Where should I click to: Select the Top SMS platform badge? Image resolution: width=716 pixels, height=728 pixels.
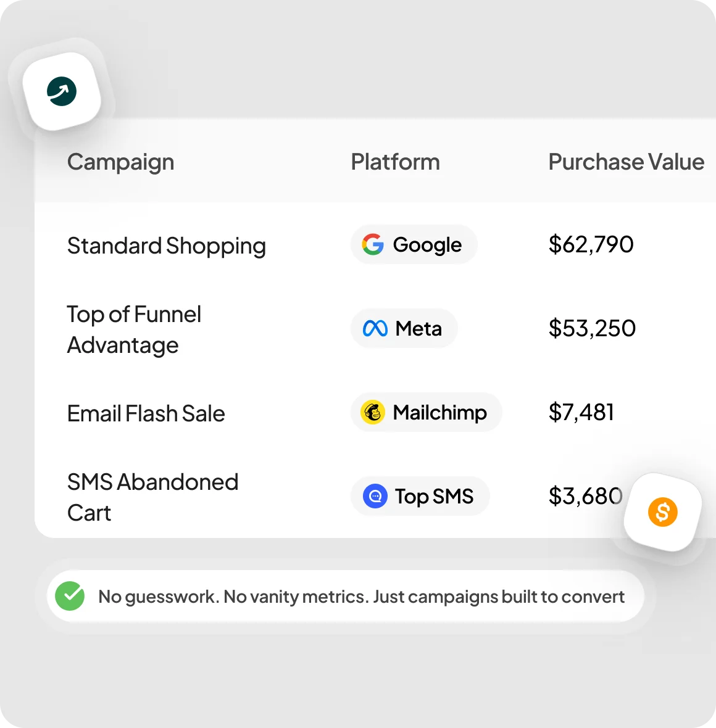click(420, 496)
